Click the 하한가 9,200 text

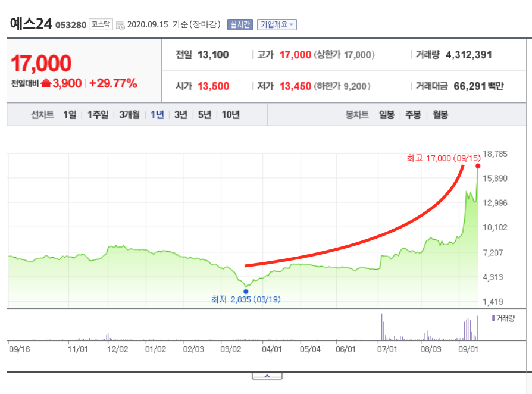[342, 86]
